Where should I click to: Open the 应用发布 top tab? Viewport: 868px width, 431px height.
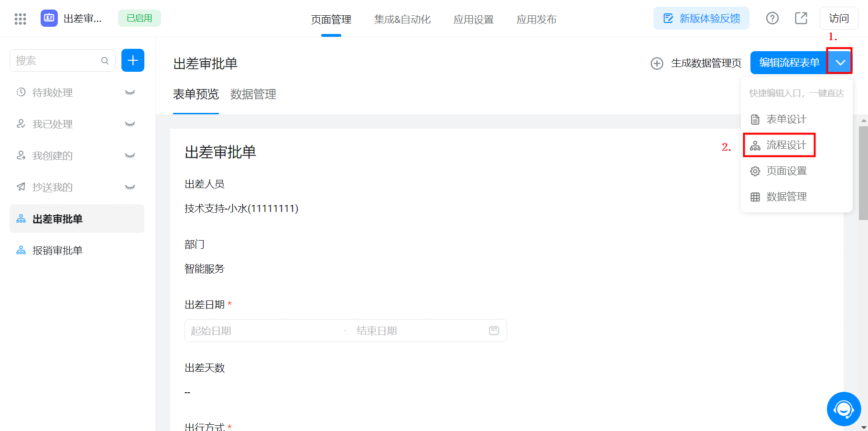[537, 20]
